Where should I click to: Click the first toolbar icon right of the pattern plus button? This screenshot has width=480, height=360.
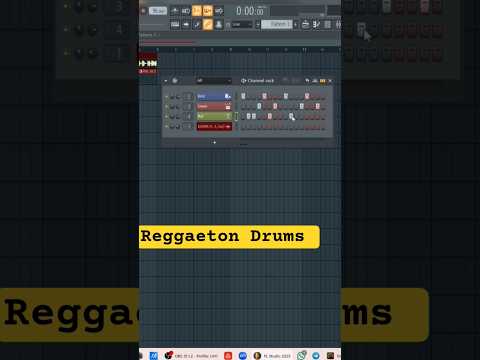[306, 24]
